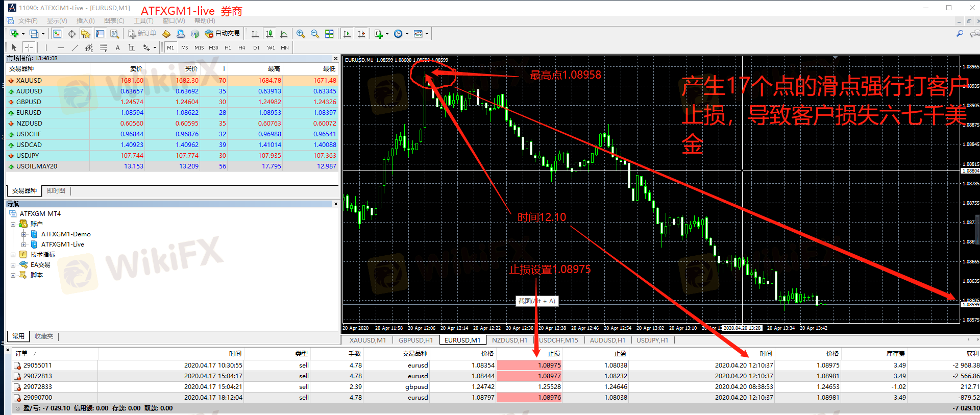Toggle chart auto scroll
980x415 pixels.
click(347, 34)
